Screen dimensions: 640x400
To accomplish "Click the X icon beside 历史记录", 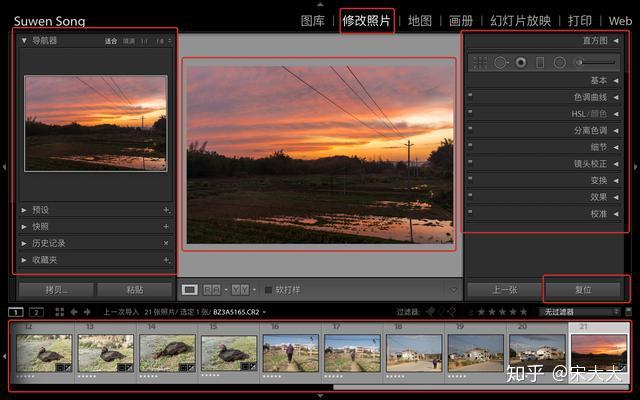I will coord(166,243).
